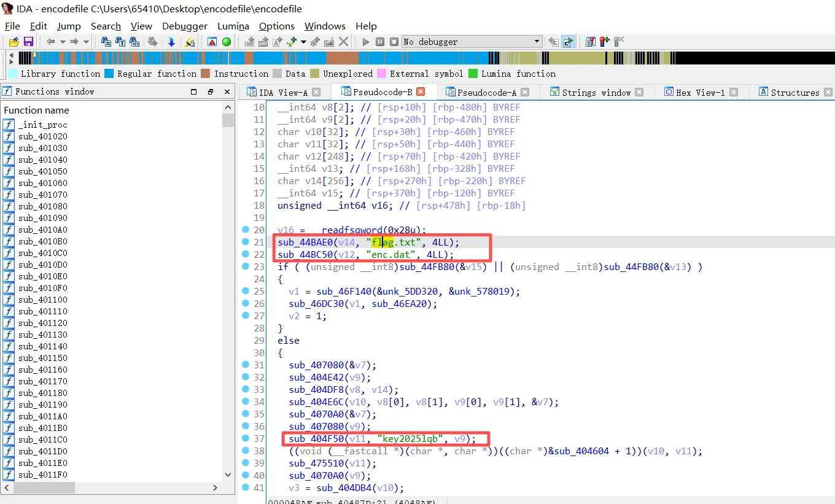Viewport: 835px width, 504px height.
Task: Switch to the Strings window tab
Action: [596, 92]
